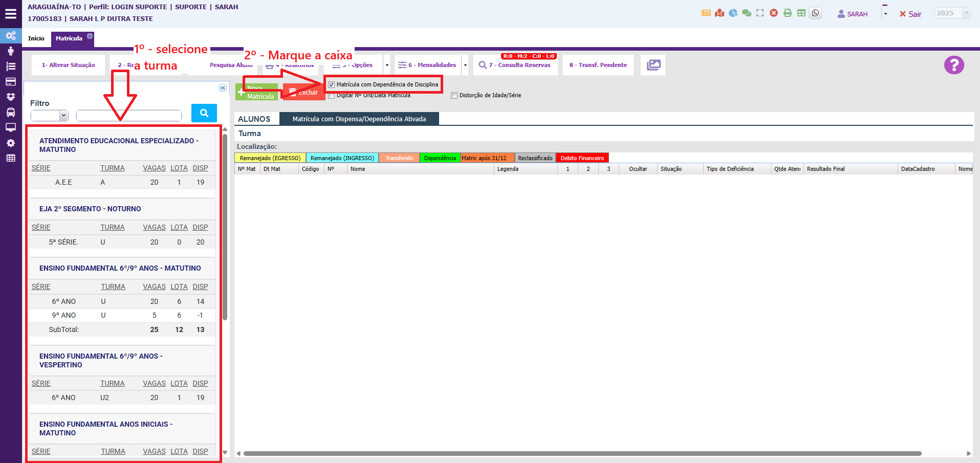Screen dimensions: 980x463
Task: Click the Filtro text input field
Action: [129, 116]
